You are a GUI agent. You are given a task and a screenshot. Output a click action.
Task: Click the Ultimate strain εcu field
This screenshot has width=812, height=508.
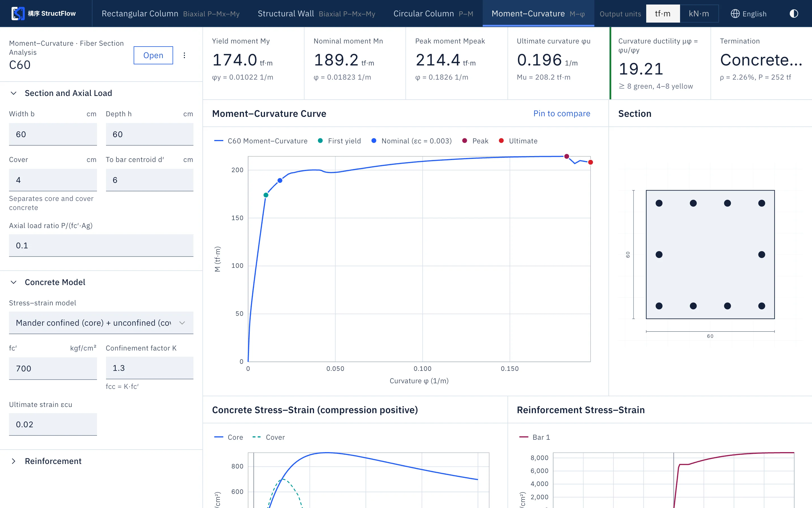coord(53,424)
